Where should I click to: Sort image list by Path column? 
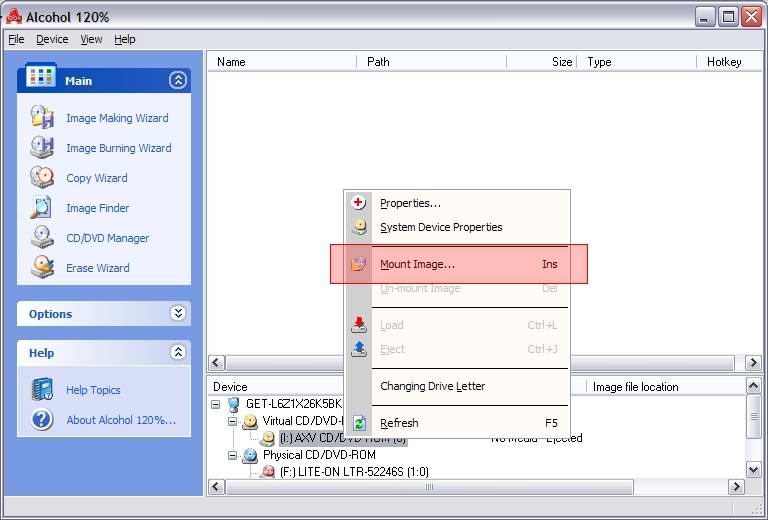coord(432,62)
